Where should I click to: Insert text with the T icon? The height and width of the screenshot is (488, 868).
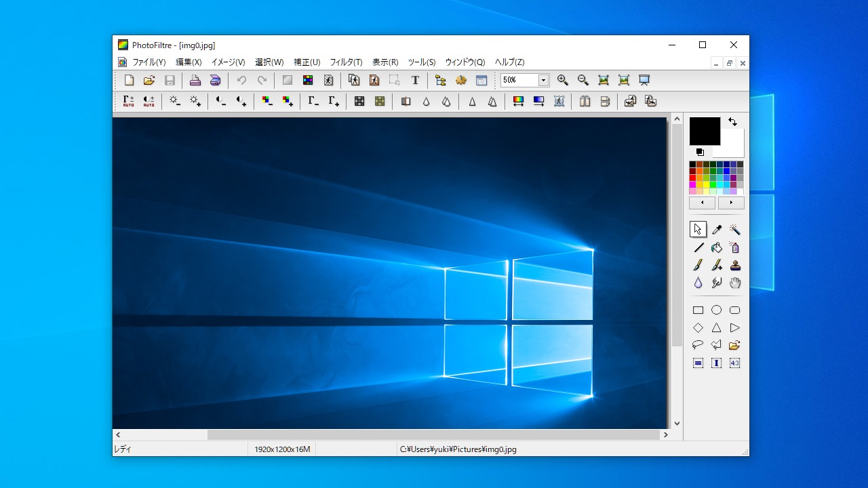point(415,80)
